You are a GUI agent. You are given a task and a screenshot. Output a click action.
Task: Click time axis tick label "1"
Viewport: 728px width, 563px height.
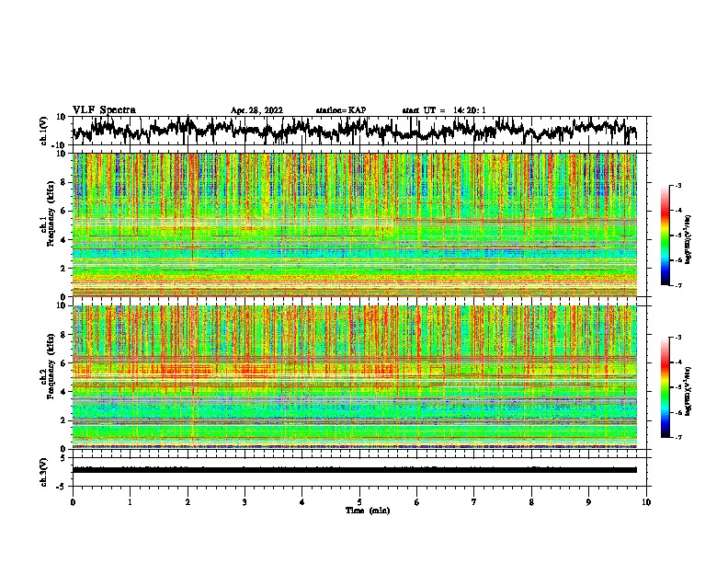coord(130,502)
